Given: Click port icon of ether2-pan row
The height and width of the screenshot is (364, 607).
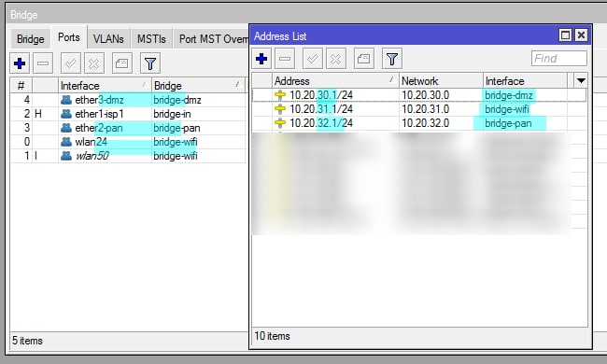Looking at the screenshot, I should 66,128.
